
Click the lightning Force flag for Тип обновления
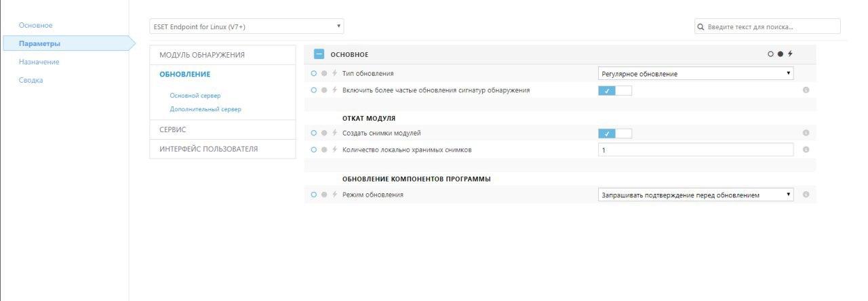pyautogui.click(x=334, y=73)
